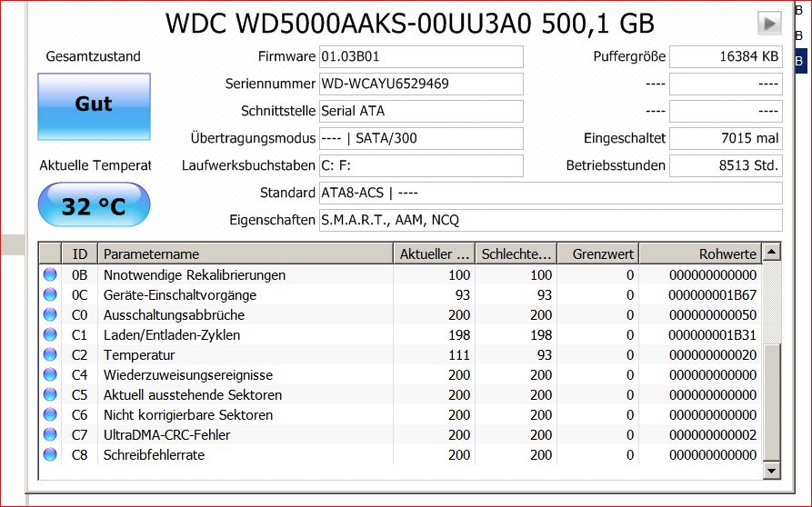This screenshot has width=812, height=507.
Task: Click the Parametername column header
Action: (245, 253)
